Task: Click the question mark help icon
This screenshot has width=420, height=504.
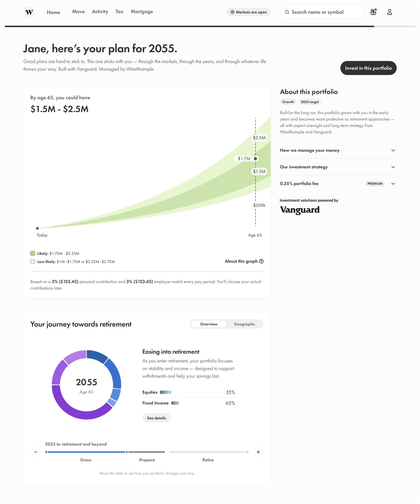Action: (x=261, y=261)
